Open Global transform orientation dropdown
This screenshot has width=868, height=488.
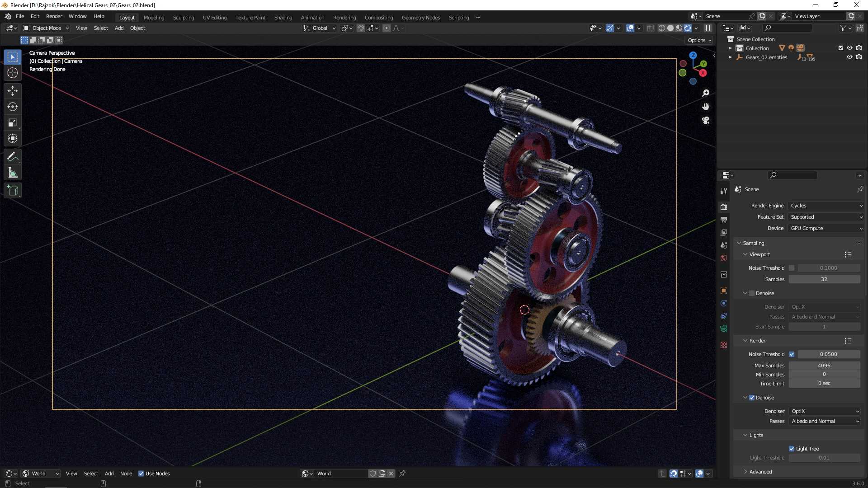(320, 28)
